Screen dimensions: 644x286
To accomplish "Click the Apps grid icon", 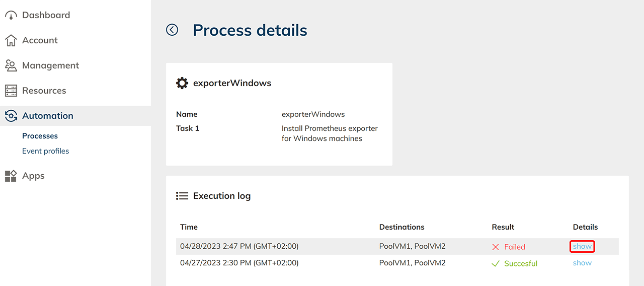I will (11, 176).
